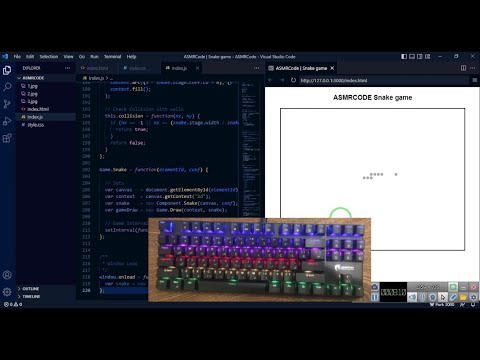Click the VS Code logo icon
Image resolution: width=480 pixels, height=360 pixels.
5,56
